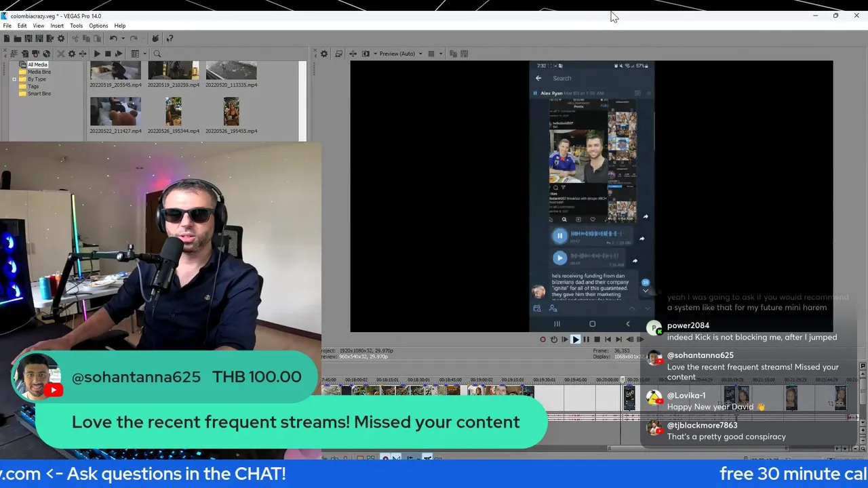Viewport: 868px width, 488px height.
Task: Open Media Properties gear in Project Media
Action: [71, 54]
